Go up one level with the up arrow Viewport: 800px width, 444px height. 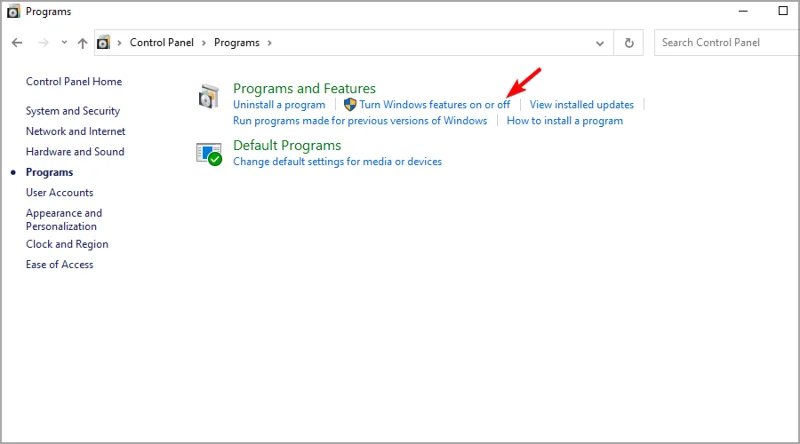tap(82, 43)
